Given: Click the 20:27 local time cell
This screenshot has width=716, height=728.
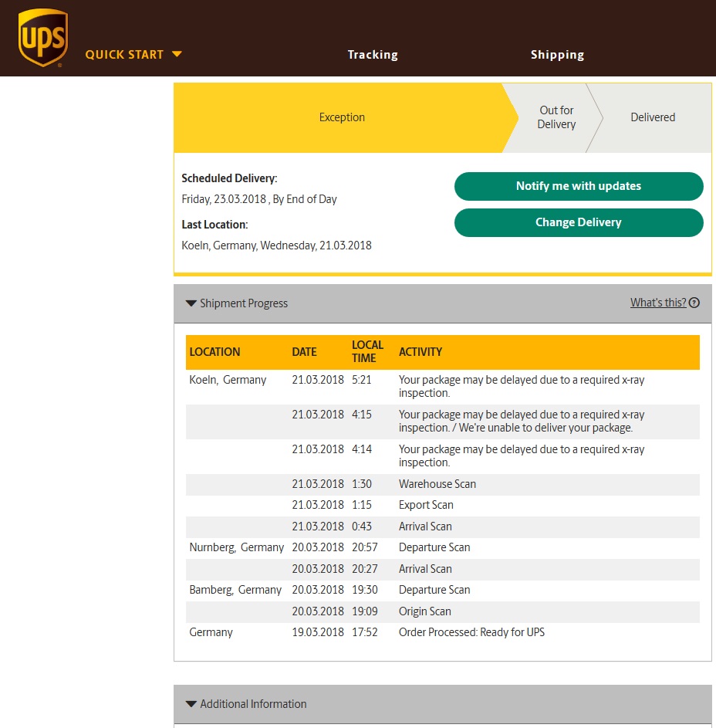Looking at the screenshot, I should 365,569.
